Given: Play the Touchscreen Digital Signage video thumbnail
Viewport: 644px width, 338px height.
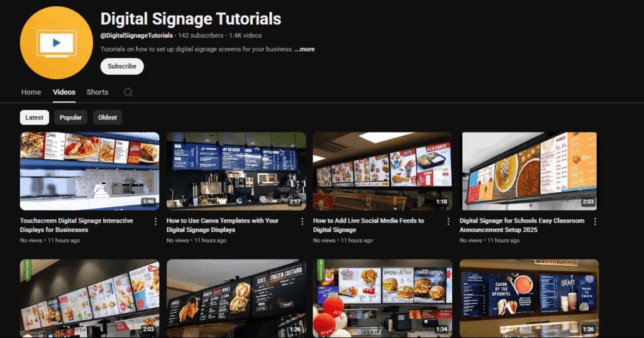Looking at the screenshot, I should (x=89, y=171).
